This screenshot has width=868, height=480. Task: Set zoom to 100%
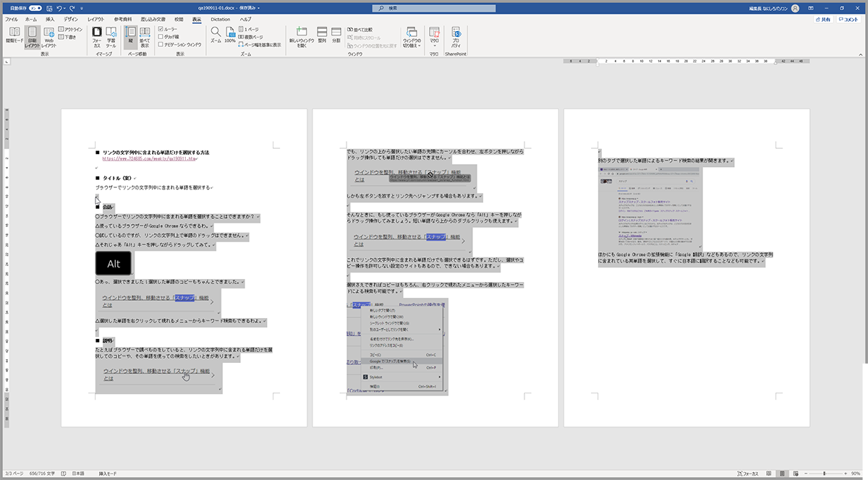(230, 35)
